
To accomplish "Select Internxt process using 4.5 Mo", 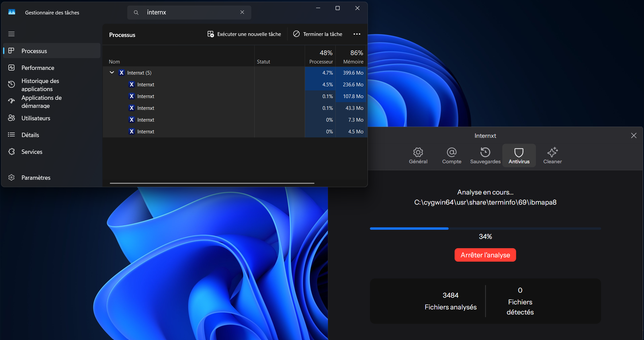I will (x=234, y=131).
